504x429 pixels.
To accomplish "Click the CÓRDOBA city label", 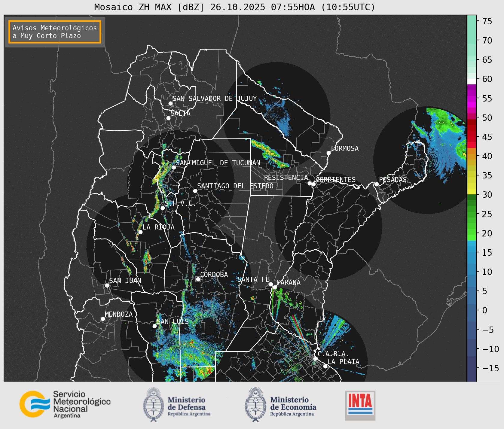I will [214, 275].
